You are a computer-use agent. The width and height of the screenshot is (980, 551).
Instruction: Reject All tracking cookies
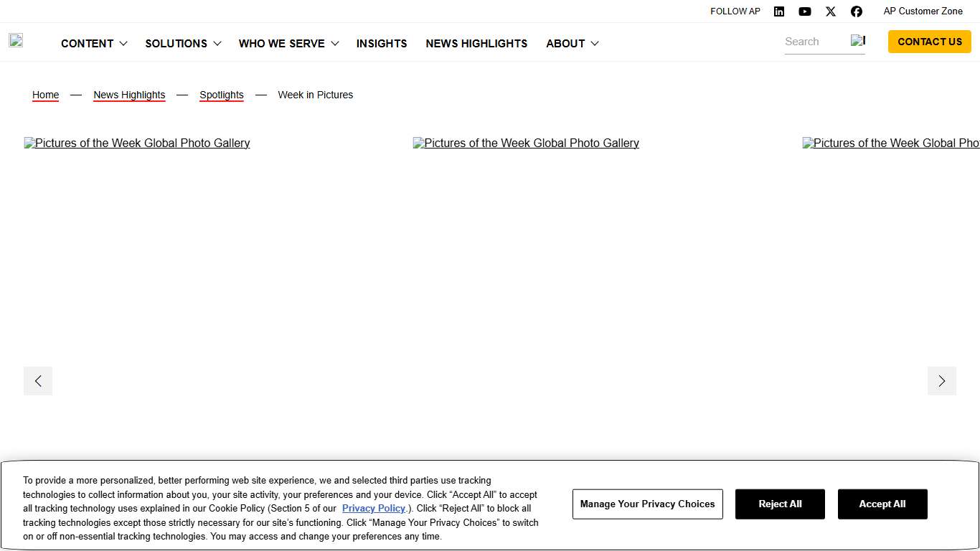pos(780,504)
